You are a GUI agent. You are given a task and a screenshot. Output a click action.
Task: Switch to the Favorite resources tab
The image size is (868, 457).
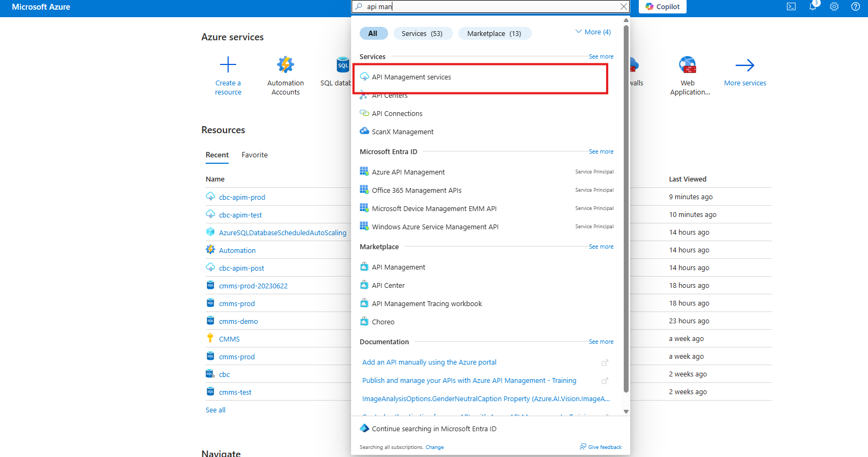(x=254, y=155)
